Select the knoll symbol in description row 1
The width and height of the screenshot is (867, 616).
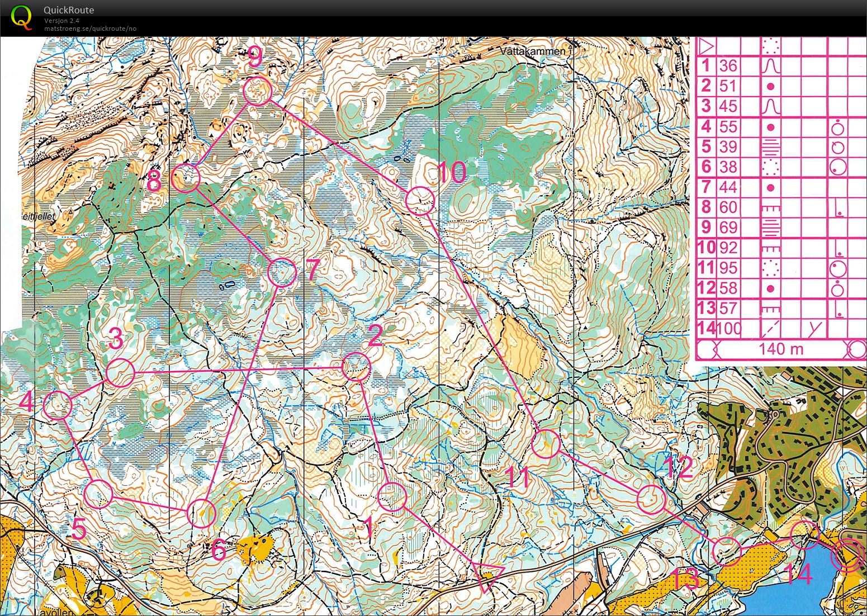click(770, 67)
